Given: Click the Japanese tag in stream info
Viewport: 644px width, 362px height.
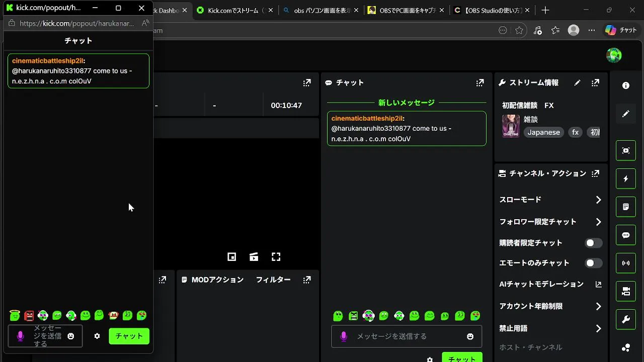Looking at the screenshot, I should coord(544,132).
